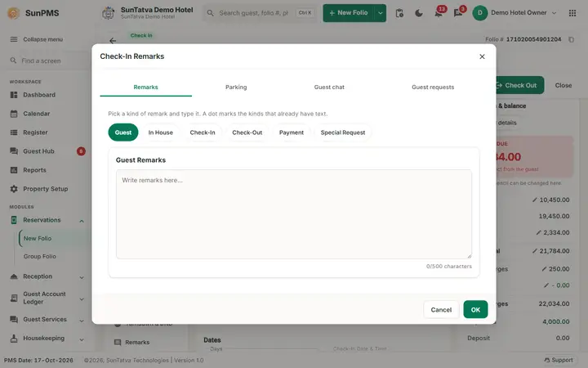Viewport: 588px width, 368px height.
Task: Confirm remarks with the OK button
Action: 475,309
